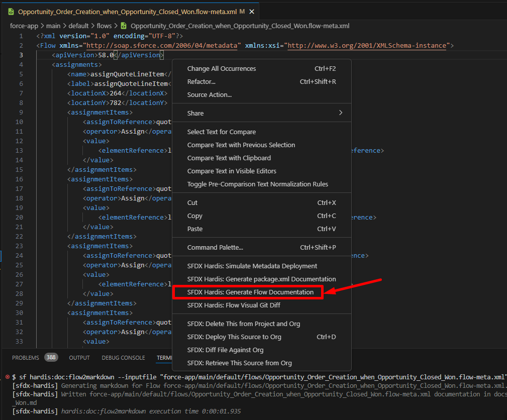Viewport: 507px width, 420px height.
Task: Open the default breadcrumb dropdown
Action: click(x=78, y=26)
